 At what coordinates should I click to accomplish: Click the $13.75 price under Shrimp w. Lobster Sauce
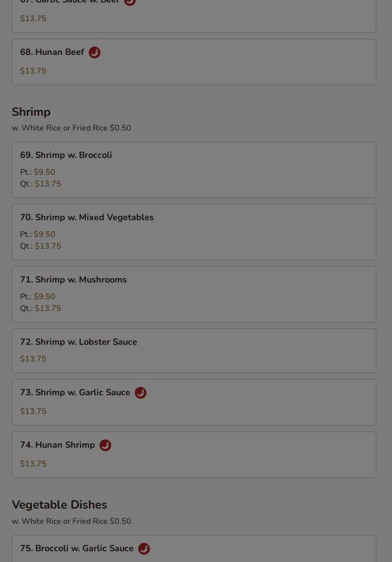tap(33, 359)
